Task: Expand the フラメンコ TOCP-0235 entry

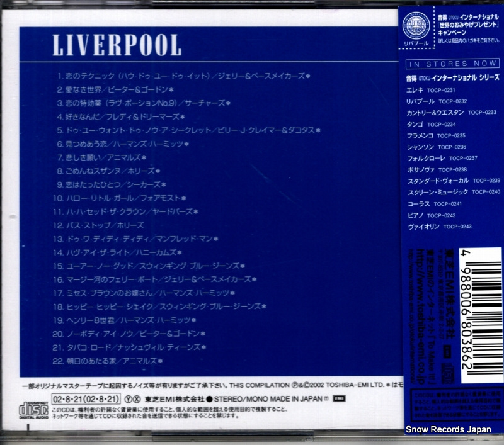Action: point(435,135)
